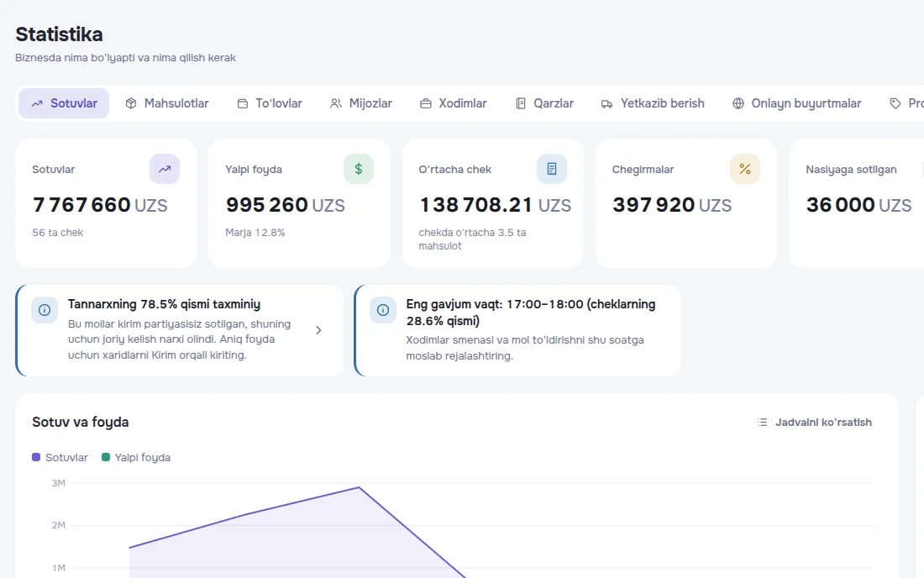Click the 138 708.21 UZS average check value
Viewport: 924px width, 578px height.
[495, 205]
